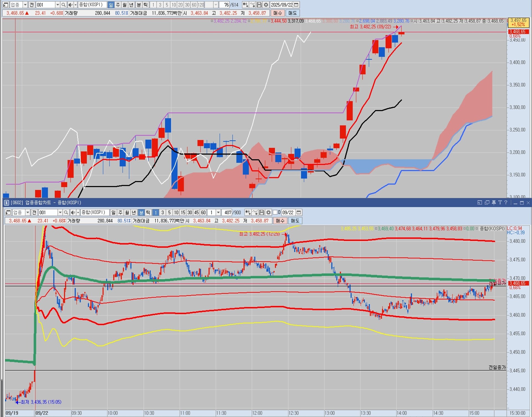Open the minute interval dropdown showing 1

[218, 213]
